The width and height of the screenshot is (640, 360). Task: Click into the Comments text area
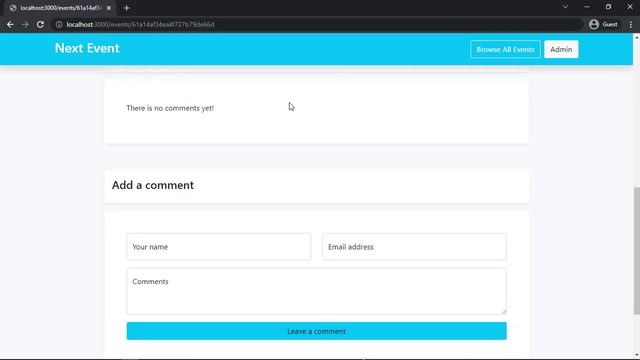point(316,291)
